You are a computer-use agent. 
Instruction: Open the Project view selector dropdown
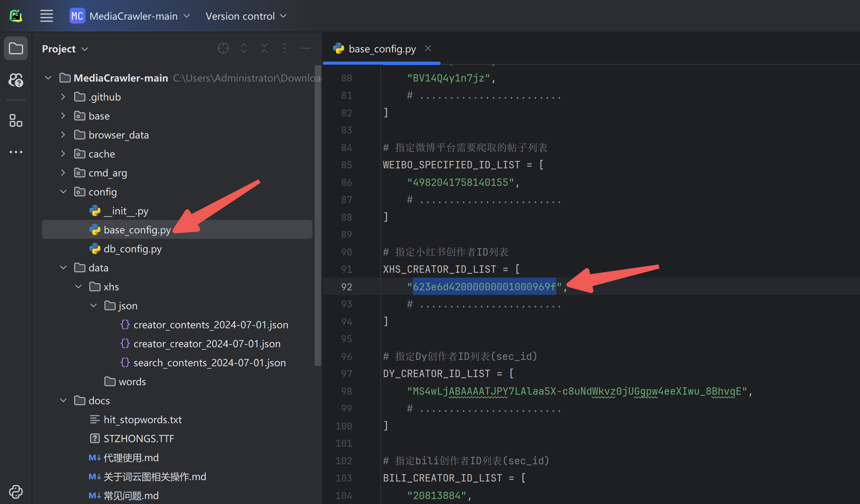tap(65, 49)
